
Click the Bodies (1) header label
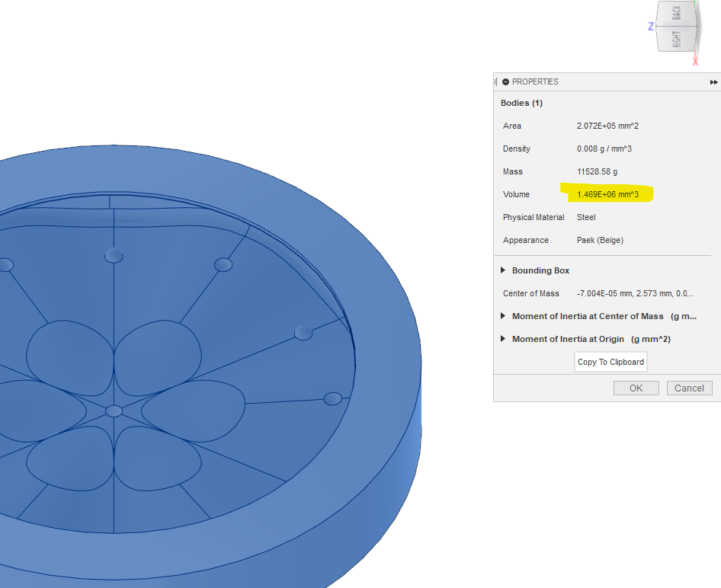click(x=521, y=103)
